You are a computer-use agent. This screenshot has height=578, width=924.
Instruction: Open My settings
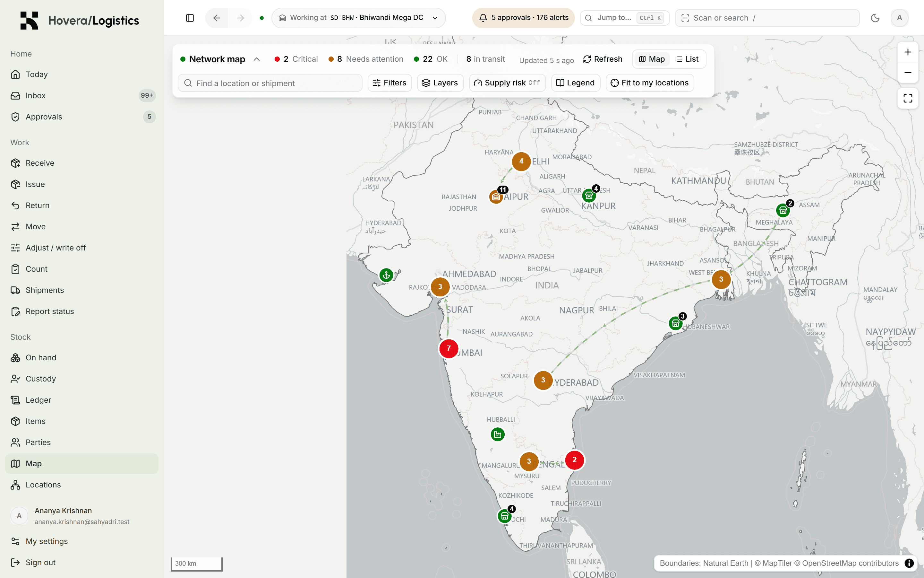82,541
